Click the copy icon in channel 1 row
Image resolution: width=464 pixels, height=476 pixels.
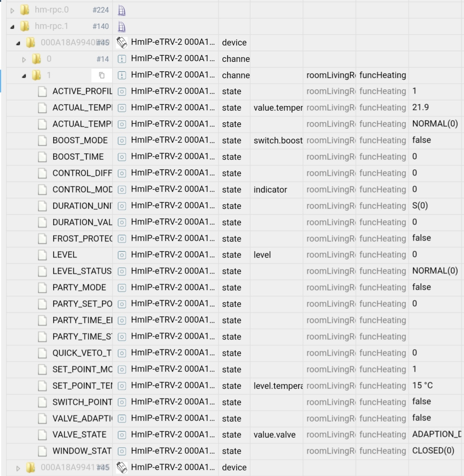click(102, 75)
